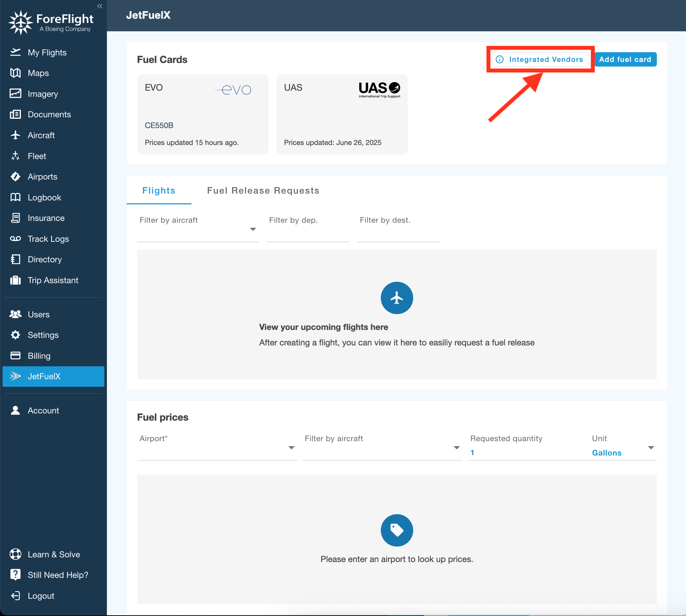Click the Trip Assistant suitcase icon
The image size is (686, 616).
(15, 280)
